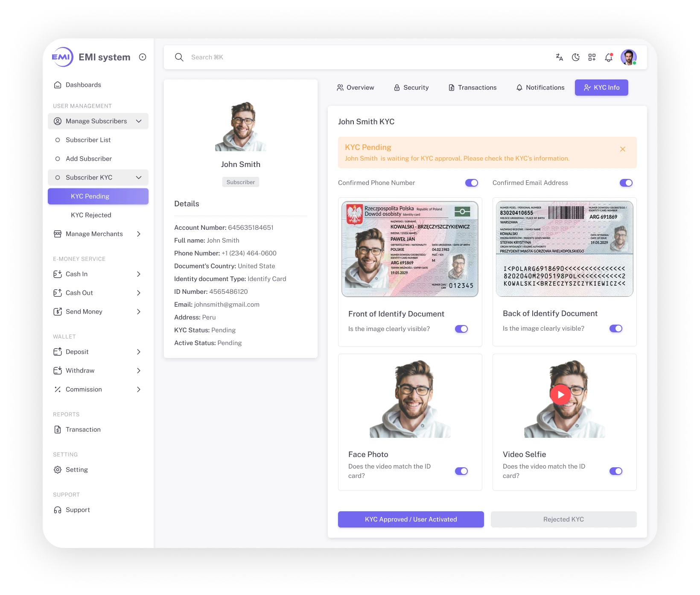Expand the Send Money arrow
Viewport: 700px width, 595px height.
[139, 312]
